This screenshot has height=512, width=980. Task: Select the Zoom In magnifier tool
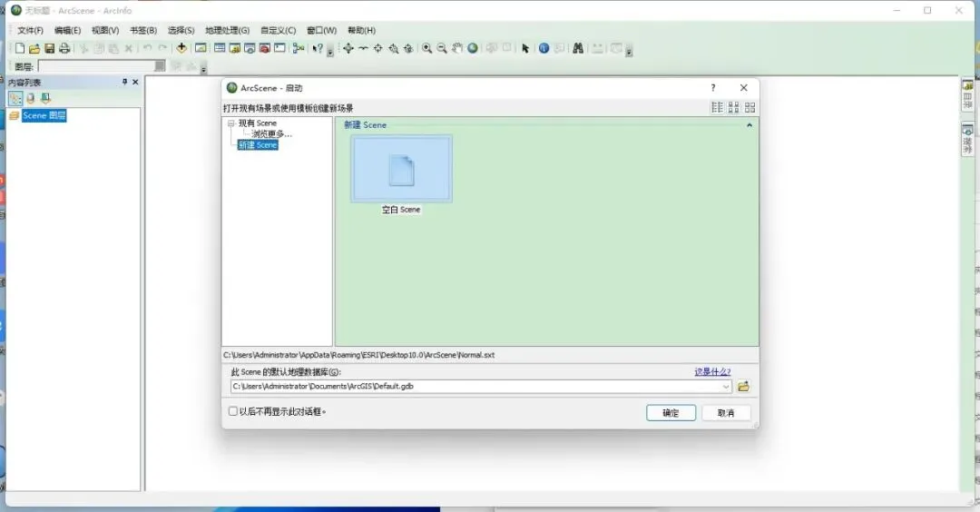[426, 48]
